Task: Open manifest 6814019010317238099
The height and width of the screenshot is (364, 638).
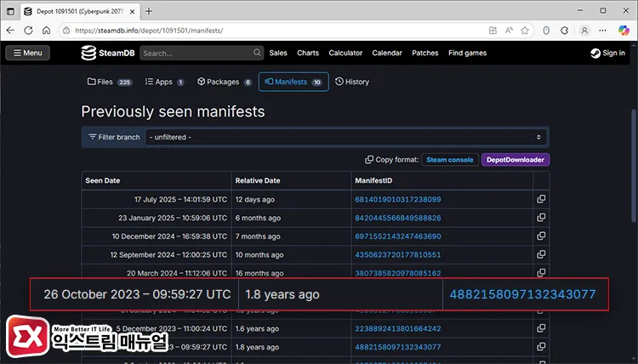Action: [x=398, y=200]
